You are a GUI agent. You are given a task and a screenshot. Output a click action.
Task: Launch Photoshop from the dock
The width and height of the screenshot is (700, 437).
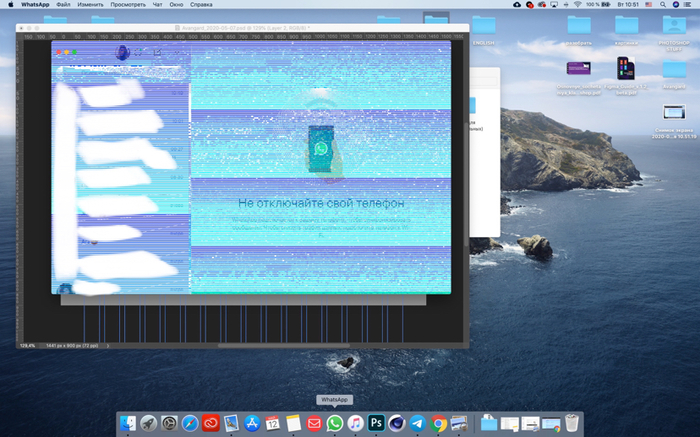pyautogui.click(x=377, y=423)
